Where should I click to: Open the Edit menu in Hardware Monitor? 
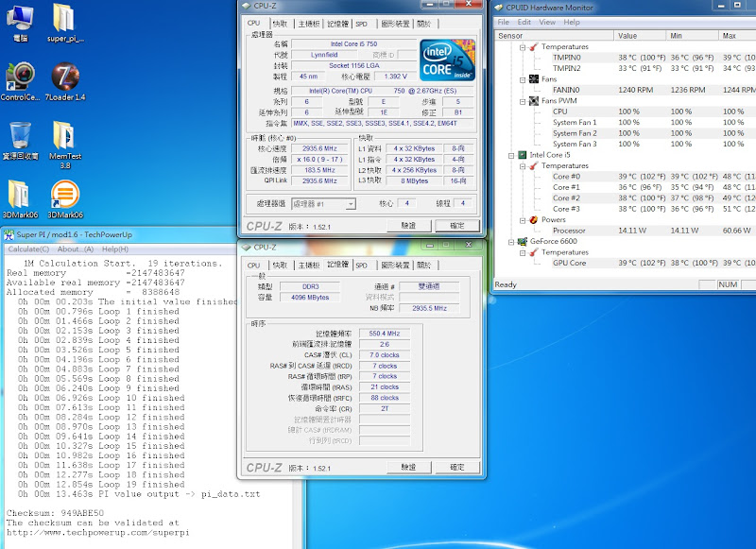[524, 22]
